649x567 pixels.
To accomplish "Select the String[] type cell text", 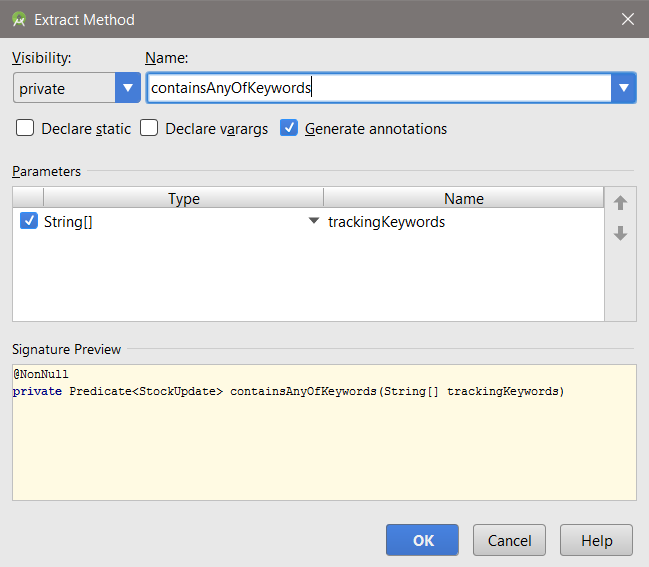I will click(68, 222).
